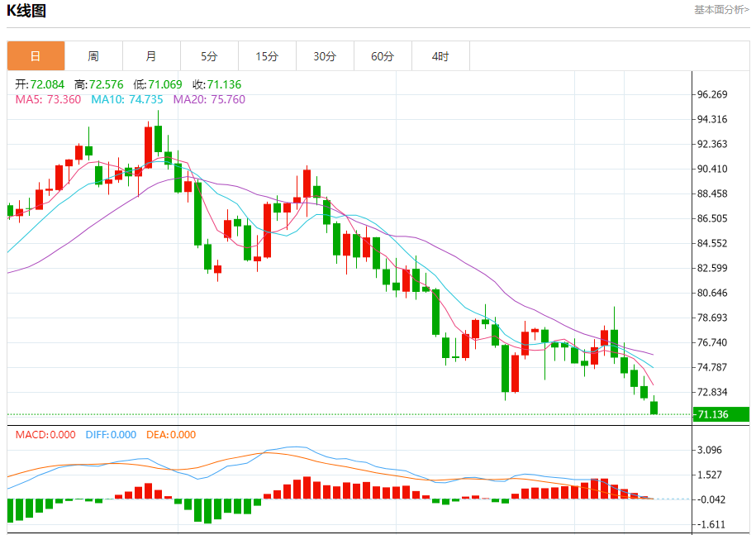
Task: Click the 94.316 price axis label
Action: coord(712,119)
